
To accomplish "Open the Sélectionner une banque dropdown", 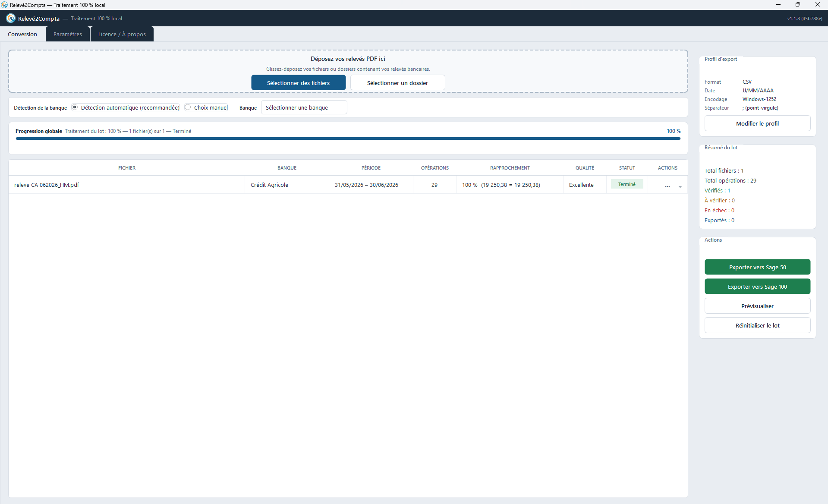I will (x=304, y=107).
